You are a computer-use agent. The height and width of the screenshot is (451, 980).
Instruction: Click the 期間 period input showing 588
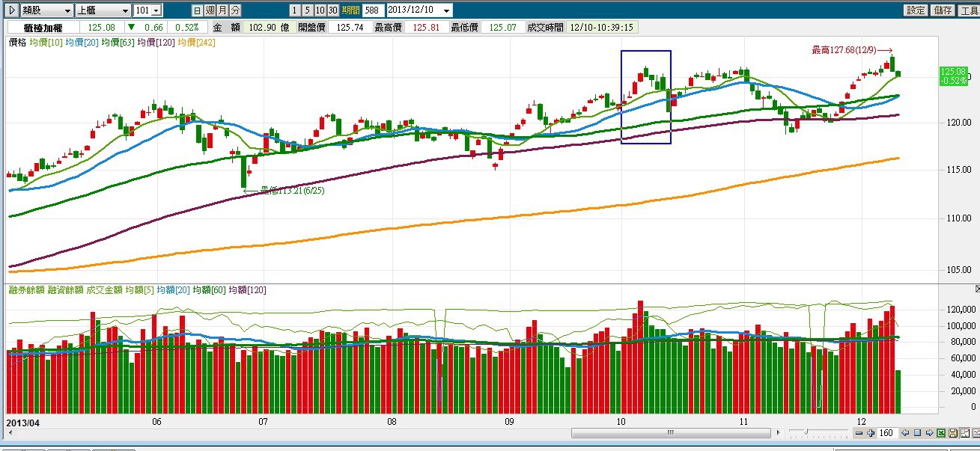click(374, 10)
